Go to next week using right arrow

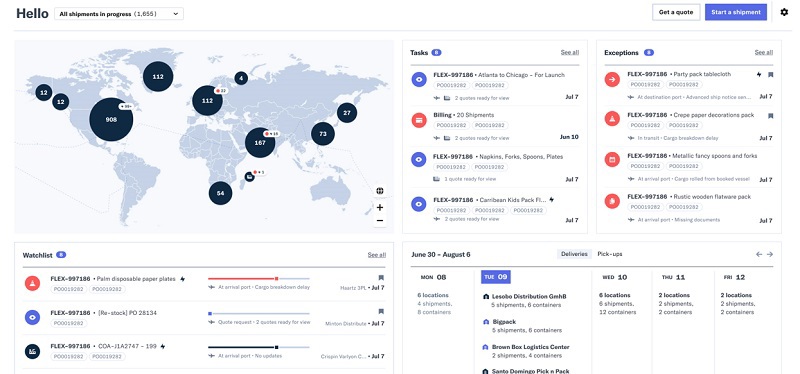click(769, 254)
